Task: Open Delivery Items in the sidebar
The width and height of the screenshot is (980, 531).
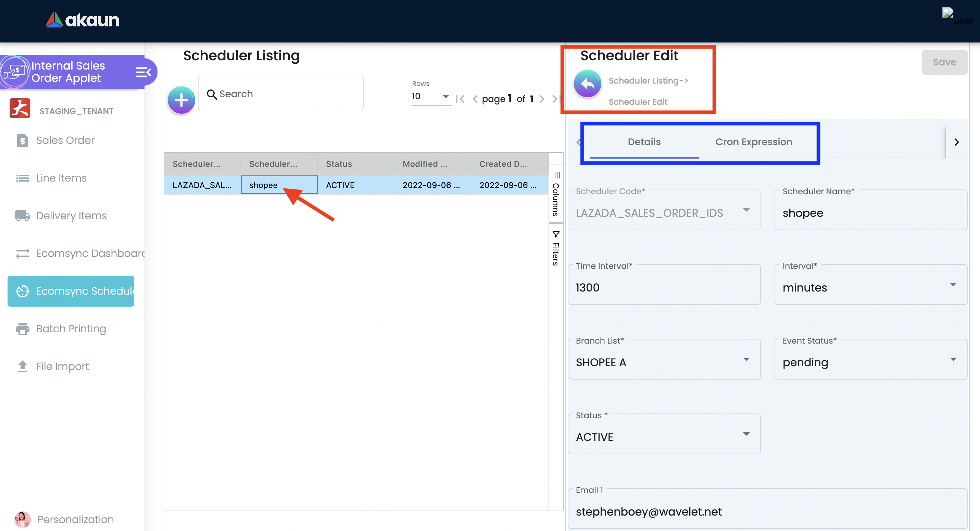Action: (x=71, y=216)
